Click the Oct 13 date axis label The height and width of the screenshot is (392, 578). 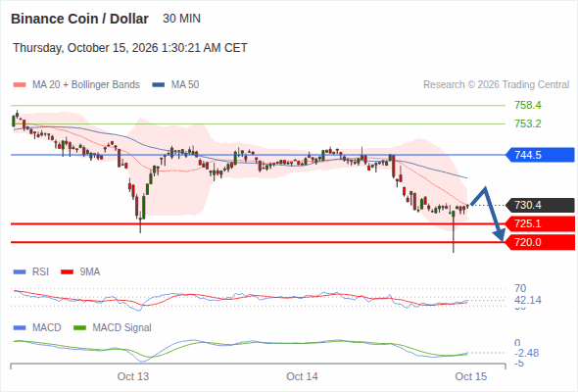(133, 376)
